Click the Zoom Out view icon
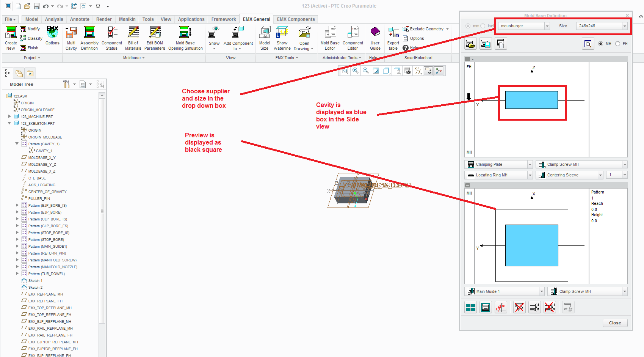 [365, 71]
